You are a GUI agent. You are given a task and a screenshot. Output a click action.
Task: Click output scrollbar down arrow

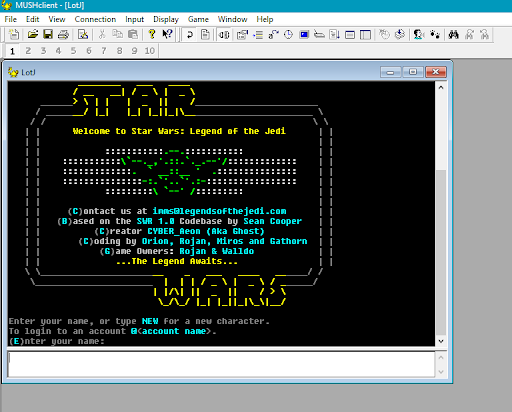point(441,341)
